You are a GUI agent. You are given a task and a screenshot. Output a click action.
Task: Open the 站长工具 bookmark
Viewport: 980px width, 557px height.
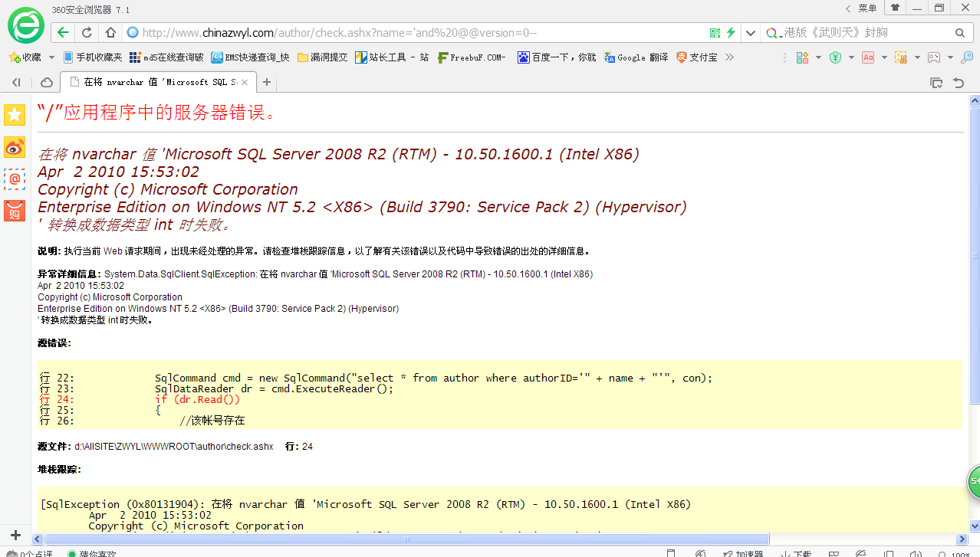coord(392,57)
